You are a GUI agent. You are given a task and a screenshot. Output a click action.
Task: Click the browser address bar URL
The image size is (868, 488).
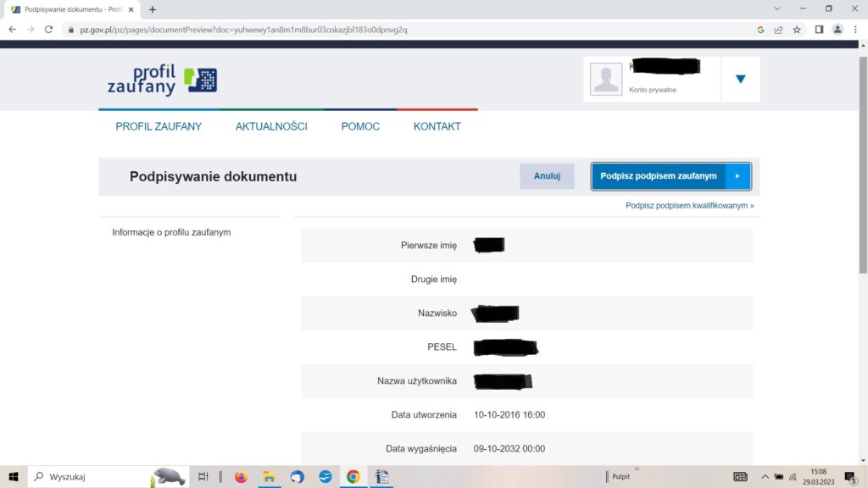coord(243,30)
